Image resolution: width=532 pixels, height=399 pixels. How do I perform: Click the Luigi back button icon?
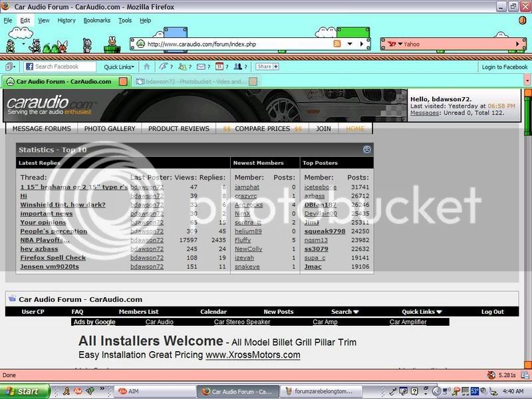tap(10, 46)
